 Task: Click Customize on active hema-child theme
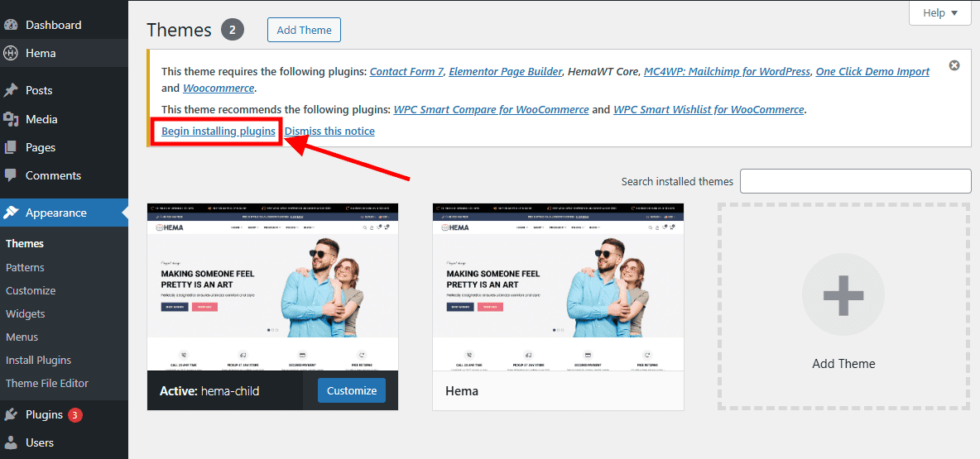(x=351, y=390)
